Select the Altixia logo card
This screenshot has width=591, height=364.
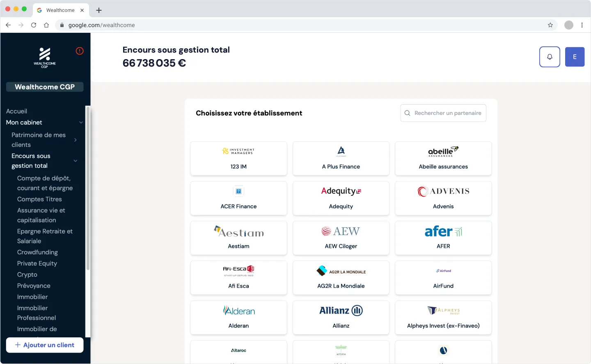pos(341,352)
